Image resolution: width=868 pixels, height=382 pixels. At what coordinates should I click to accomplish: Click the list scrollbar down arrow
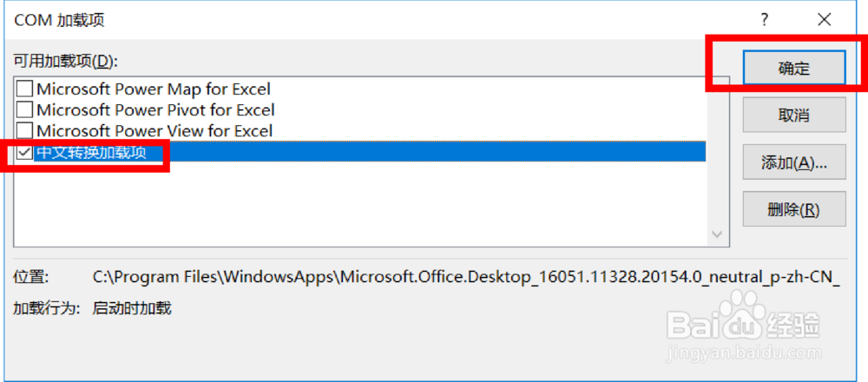click(x=718, y=234)
